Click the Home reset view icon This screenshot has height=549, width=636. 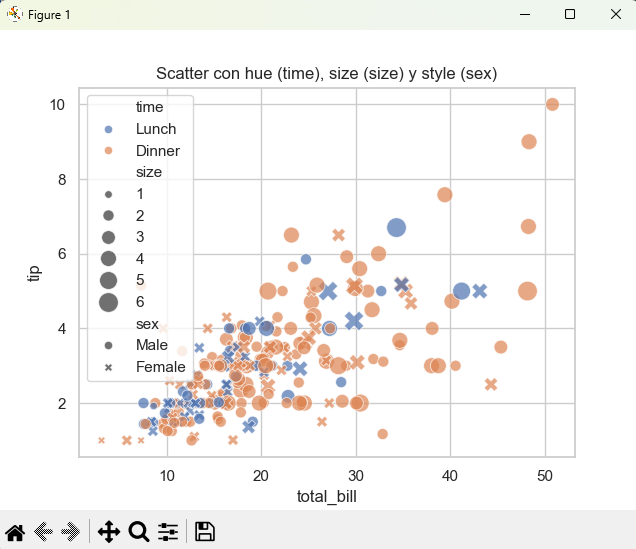15,532
